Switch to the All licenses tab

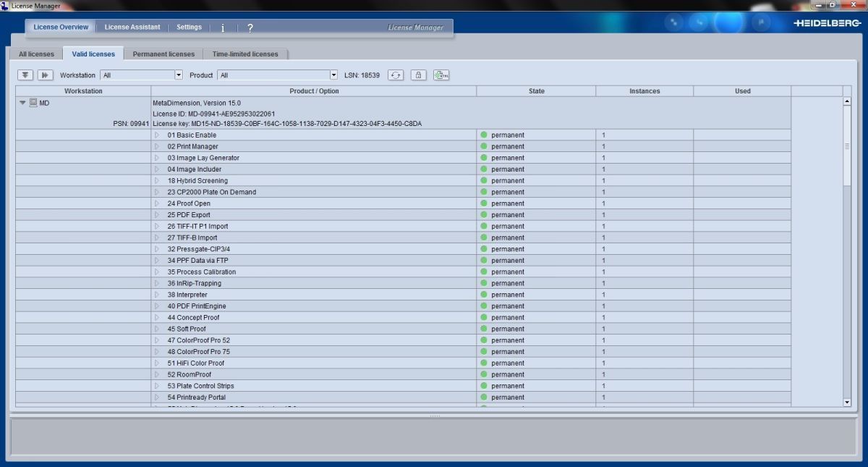coord(36,54)
